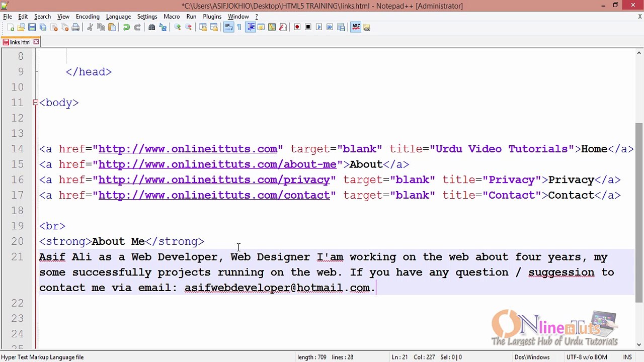Click Save recorded macro icon

[341, 27]
